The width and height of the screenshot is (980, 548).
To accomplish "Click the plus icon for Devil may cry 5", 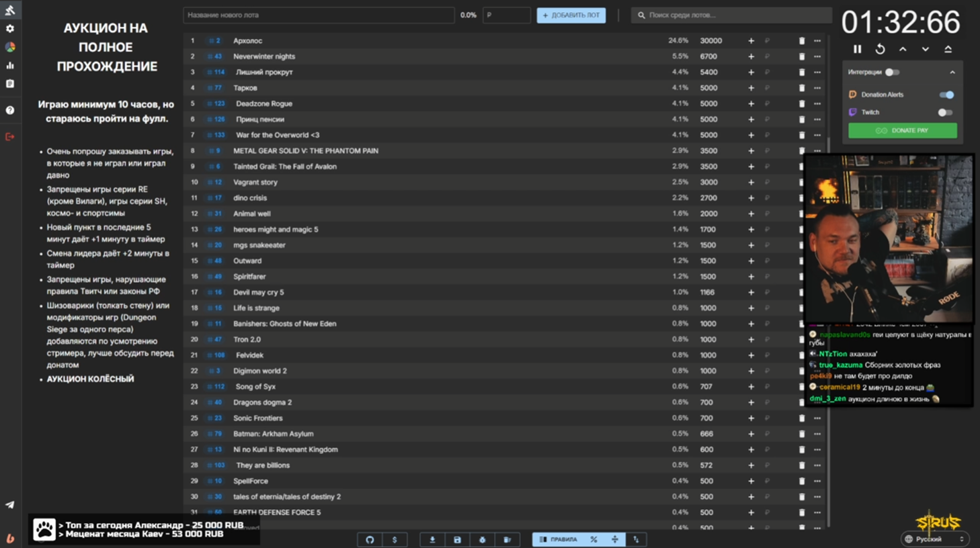I will pos(751,292).
